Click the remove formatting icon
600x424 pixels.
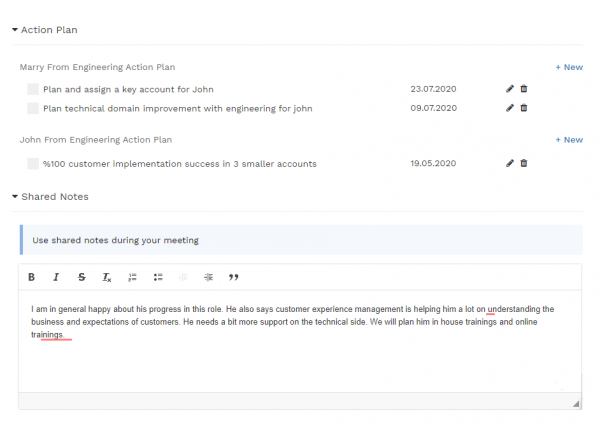[107, 277]
